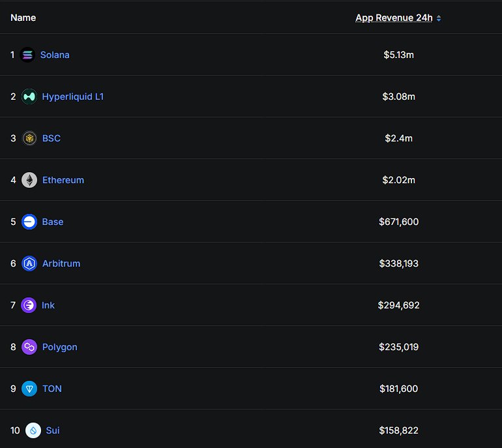Click the Ink chain logo icon
502x448 pixels.
[x=29, y=305]
